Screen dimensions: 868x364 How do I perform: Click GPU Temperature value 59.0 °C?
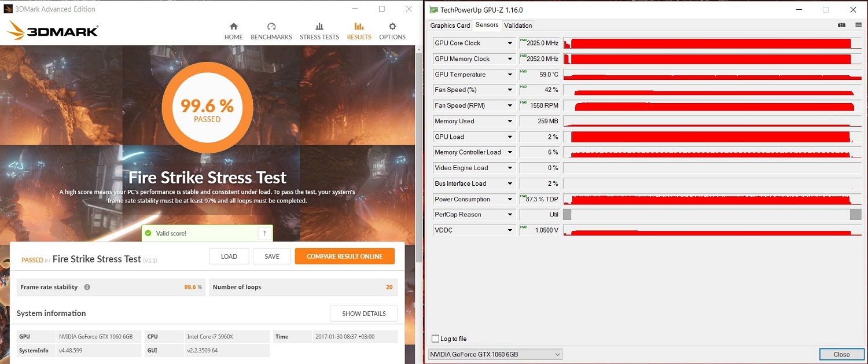pos(540,75)
